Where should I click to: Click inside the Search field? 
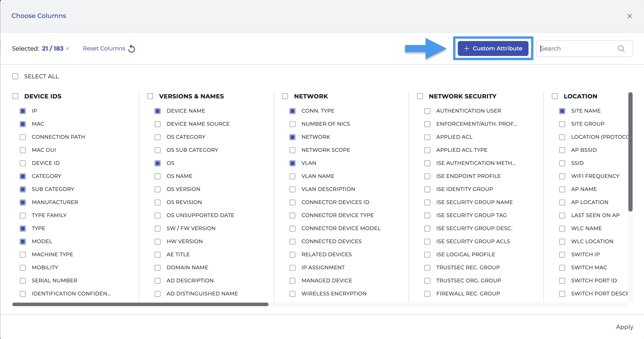[x=575, y=48]
